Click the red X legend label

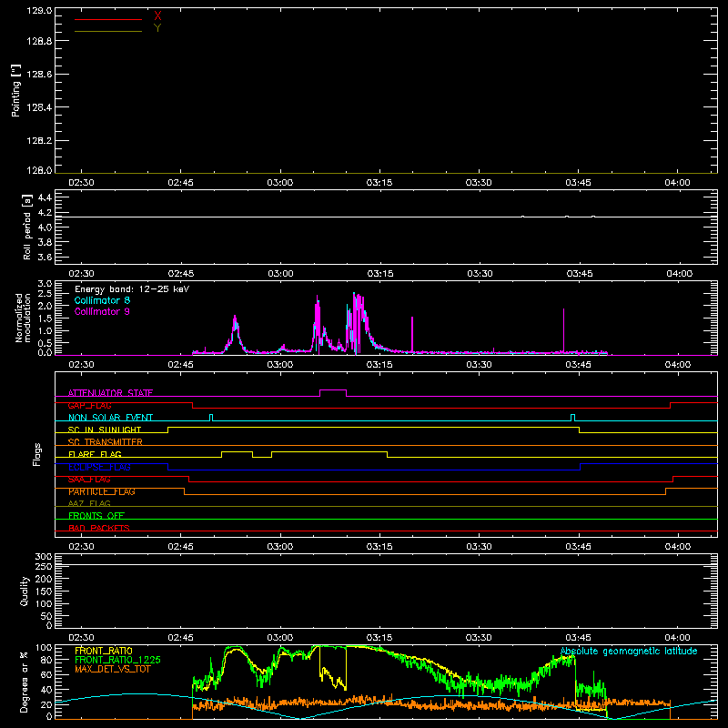[x=157, y=16]
